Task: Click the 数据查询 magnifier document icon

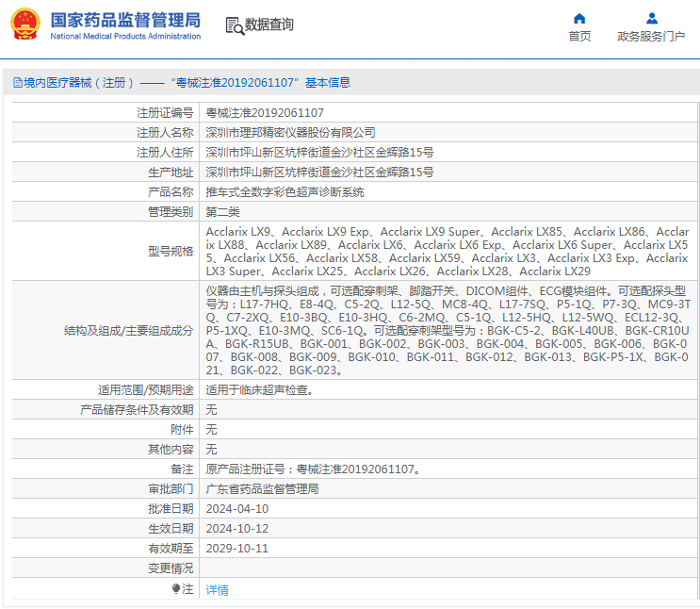Action: pyautogui.click(x=235, y=25)
